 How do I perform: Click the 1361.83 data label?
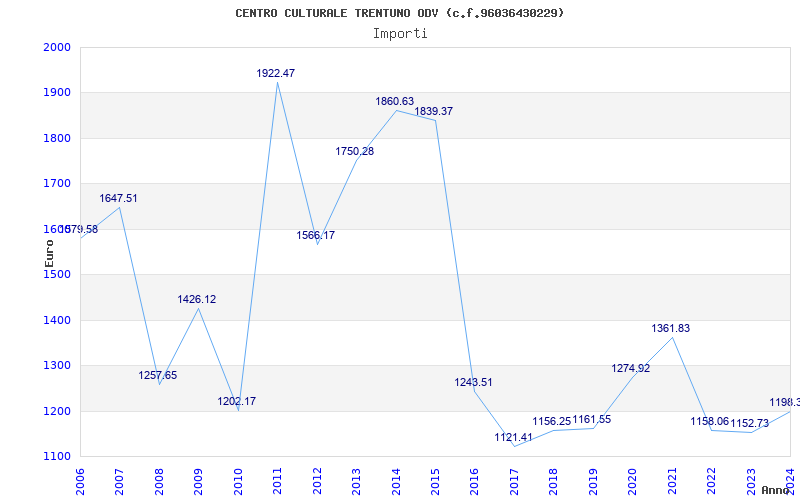coord(670,329)
